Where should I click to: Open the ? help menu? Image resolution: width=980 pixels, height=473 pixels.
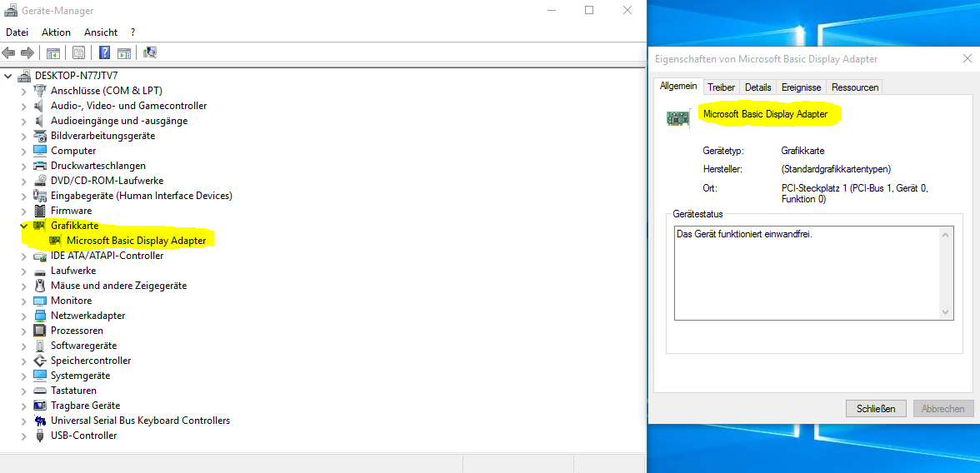pyautogui.click(x=133, y=32)
